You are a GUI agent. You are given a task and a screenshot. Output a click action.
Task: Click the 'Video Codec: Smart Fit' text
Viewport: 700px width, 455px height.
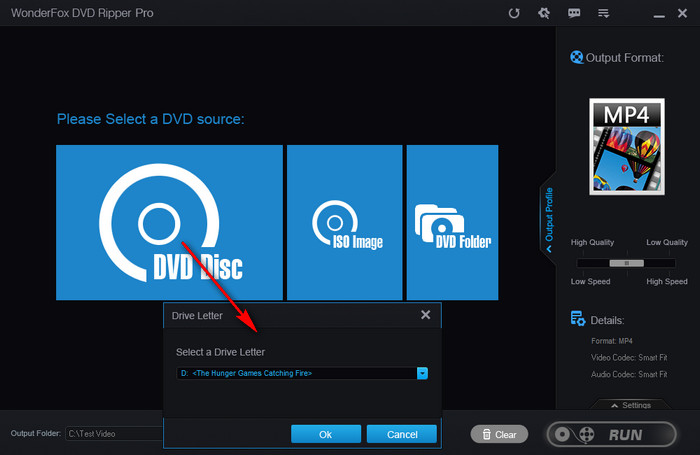(629, 357)
